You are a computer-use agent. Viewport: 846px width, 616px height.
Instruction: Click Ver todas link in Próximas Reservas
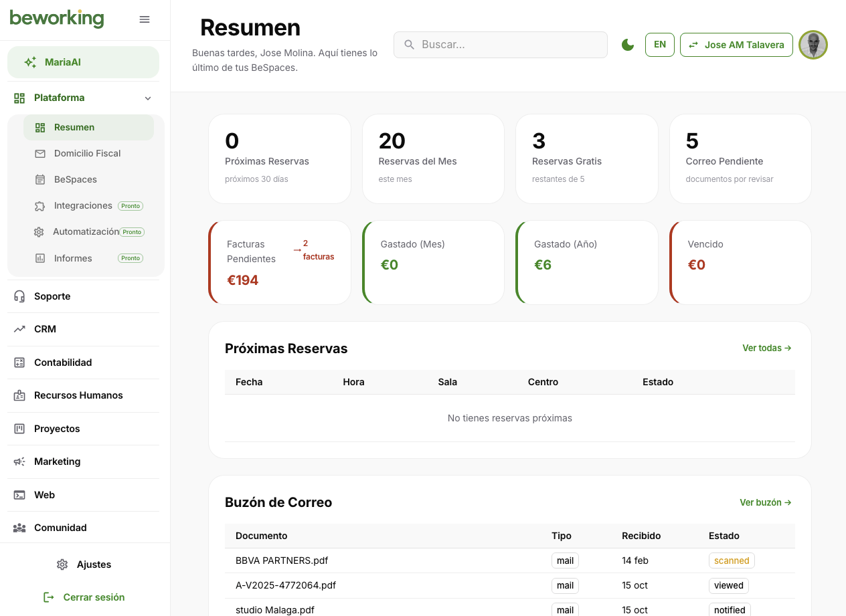coord(766,348)
